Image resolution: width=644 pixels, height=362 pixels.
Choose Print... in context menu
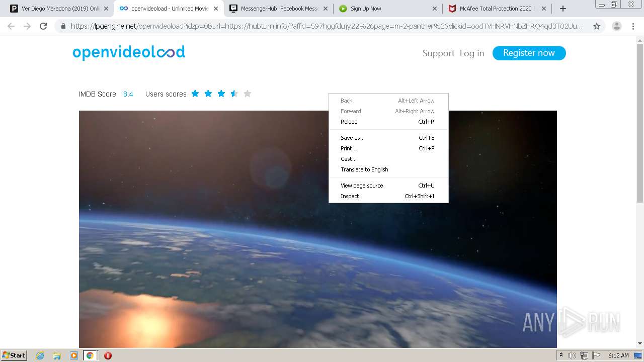coord(388,148)
